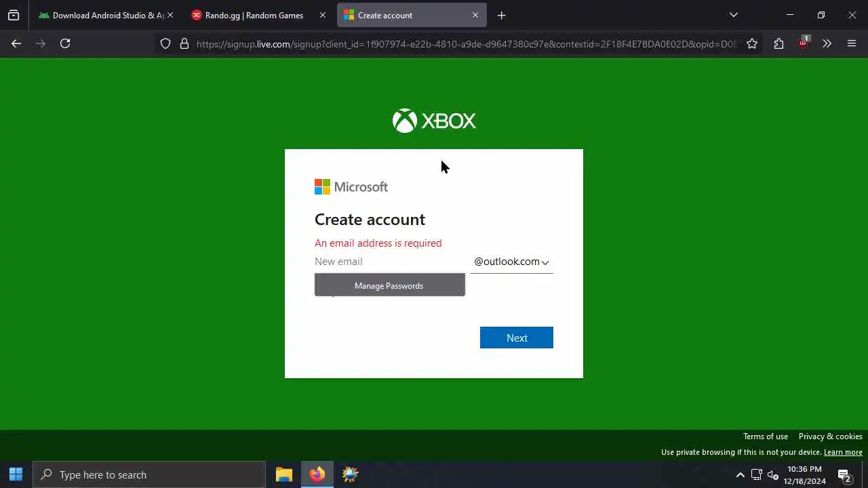Screen dimensions: 868x488
Task: Expand the @outlook.com domain dropdown
Action: coord(512,262)
